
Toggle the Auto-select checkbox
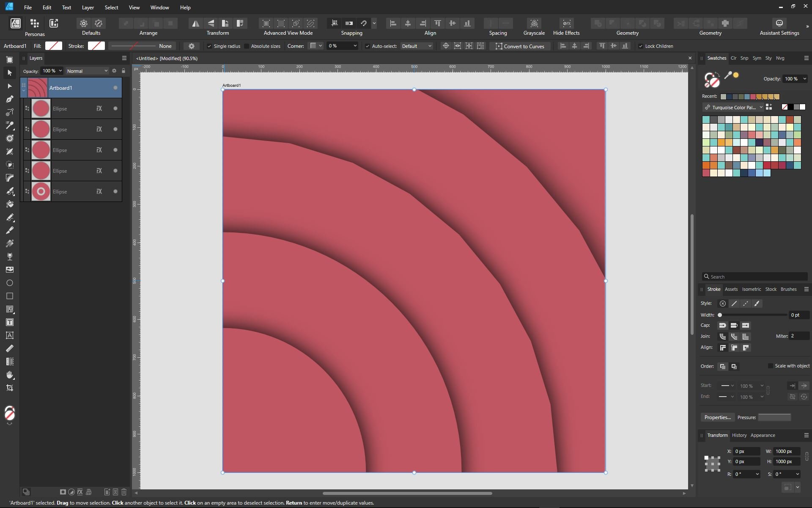367,46
